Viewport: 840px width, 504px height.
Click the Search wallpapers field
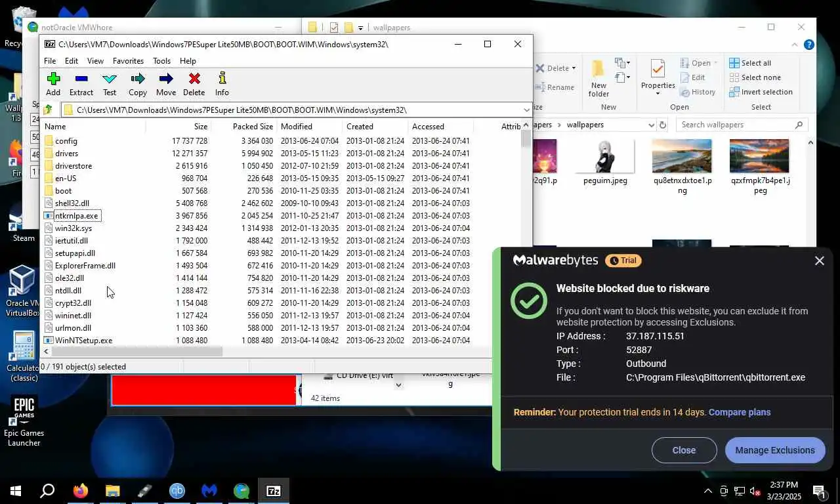pos(742,125)
